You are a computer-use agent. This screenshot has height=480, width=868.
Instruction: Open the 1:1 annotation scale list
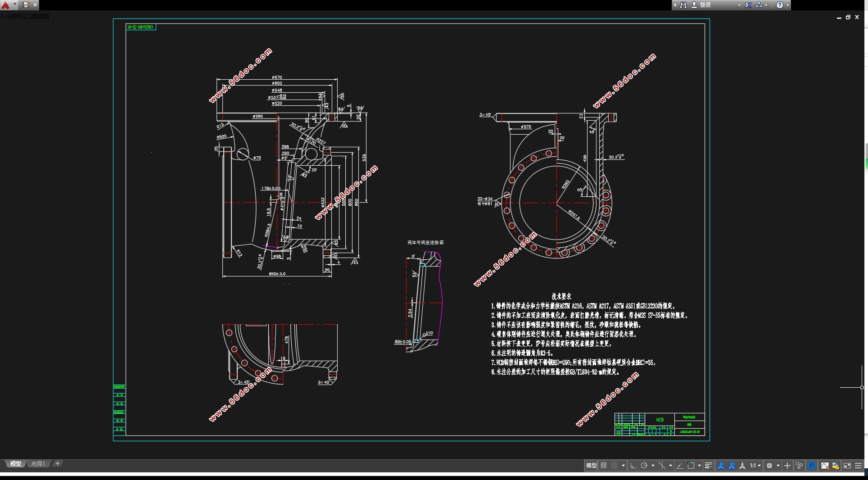(x=755, y=466)
